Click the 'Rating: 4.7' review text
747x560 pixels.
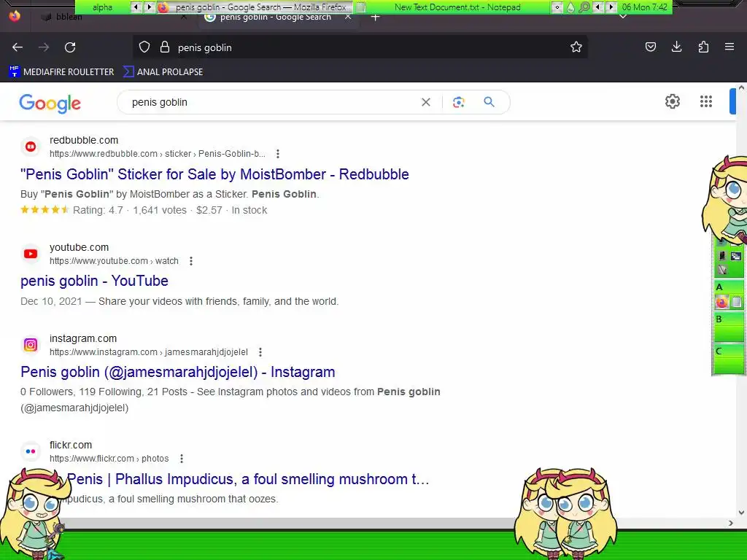(x=98, y=210)
